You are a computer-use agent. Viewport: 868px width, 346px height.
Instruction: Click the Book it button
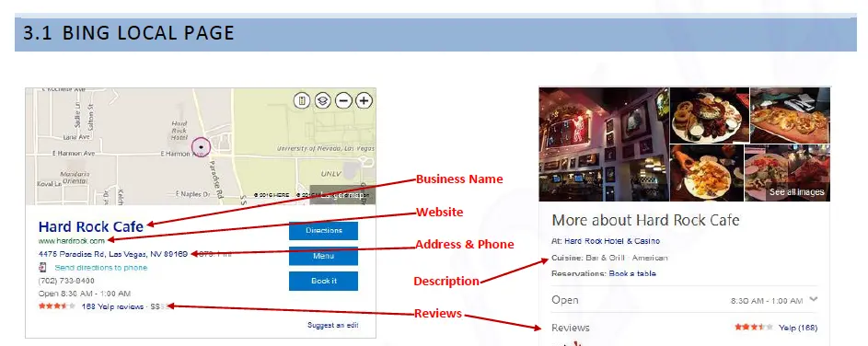coord(323,281)
